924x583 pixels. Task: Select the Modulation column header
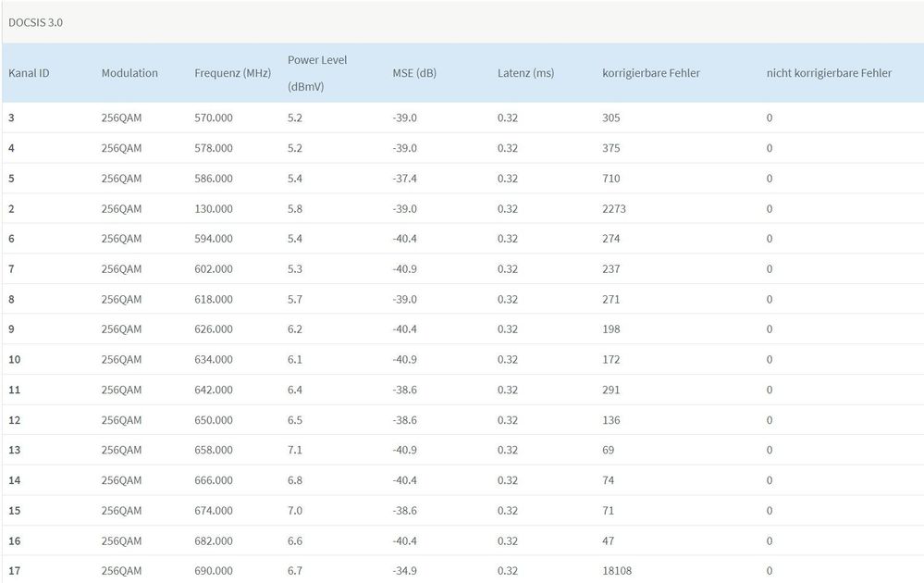129,73
